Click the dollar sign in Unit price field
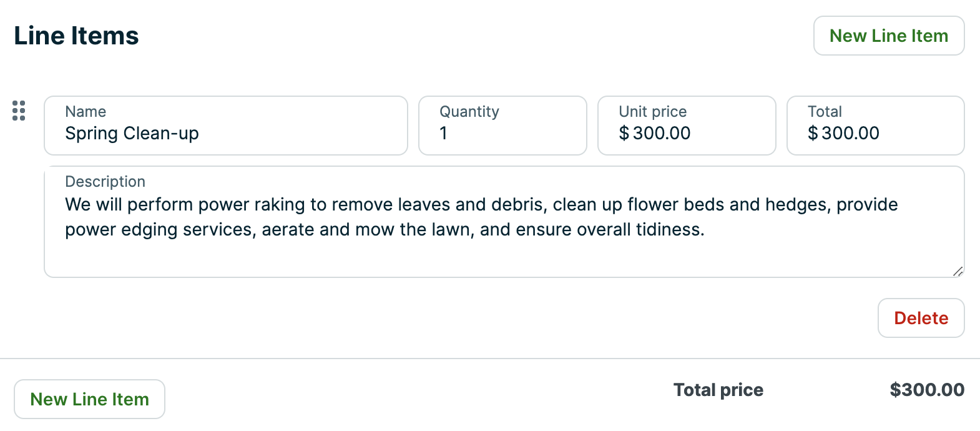 pyautogui.click(x=624, y=133)
